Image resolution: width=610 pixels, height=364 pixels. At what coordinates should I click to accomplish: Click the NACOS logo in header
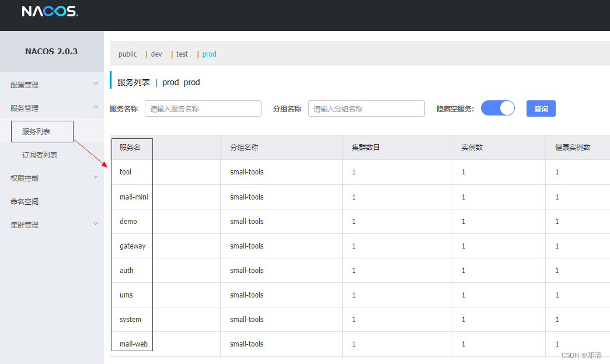pos(50,11)
